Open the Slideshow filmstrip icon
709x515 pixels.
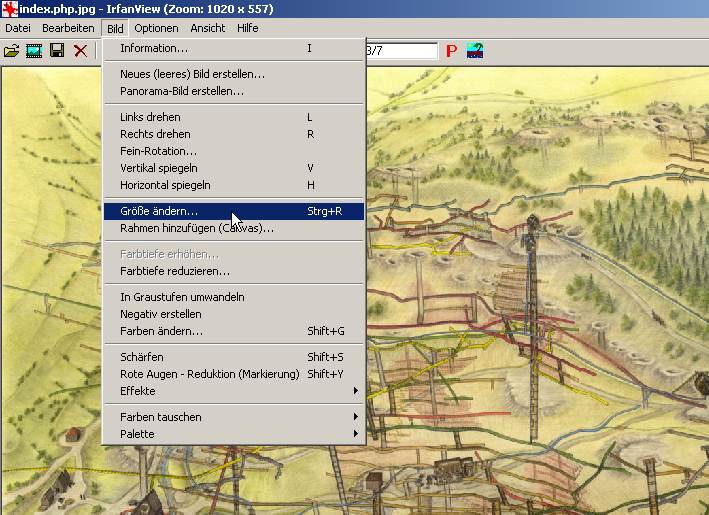point(35,51)
